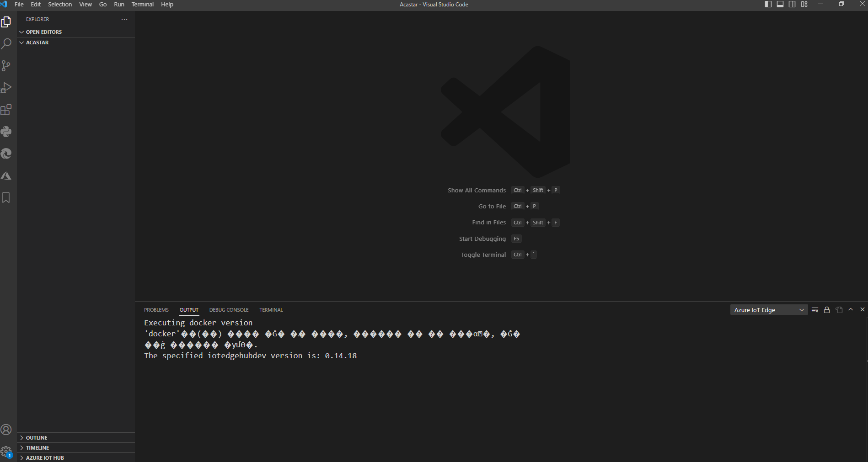
Task: Switch to the Debug Console tab
Action: tap(229, 310)
